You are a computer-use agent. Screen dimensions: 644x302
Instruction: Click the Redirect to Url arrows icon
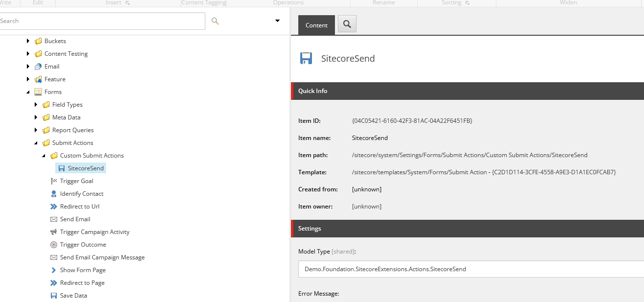pos(54,207)
